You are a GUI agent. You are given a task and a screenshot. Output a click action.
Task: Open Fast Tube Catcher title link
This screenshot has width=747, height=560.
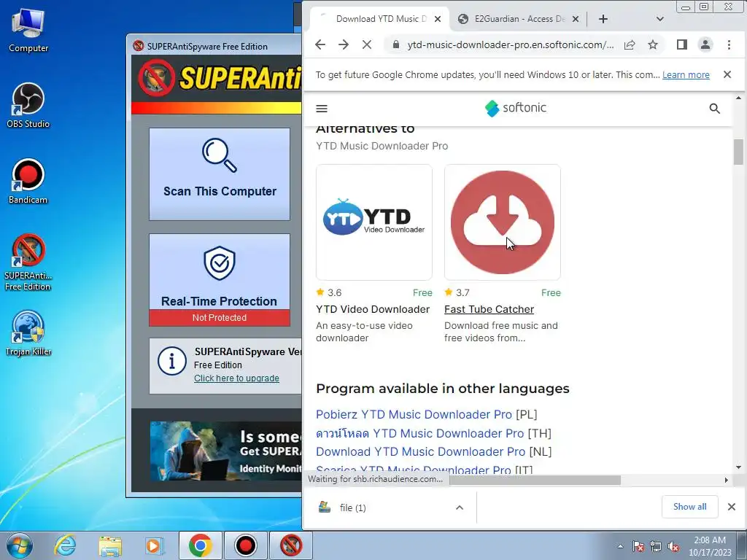pyautogui.click(x=489, y=309)
